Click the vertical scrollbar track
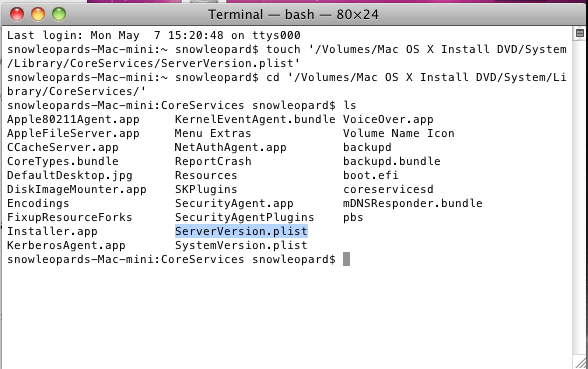The height and width of the screenshot is (369, 588). coord(580,197)
